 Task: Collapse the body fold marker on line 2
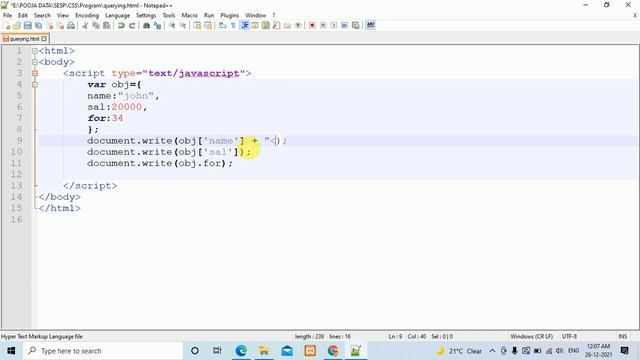35,62
